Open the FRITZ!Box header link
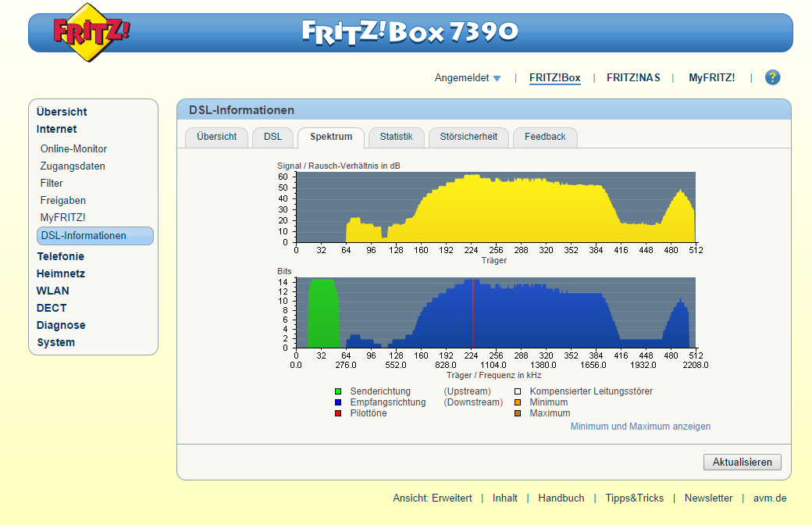 (554, 78)
